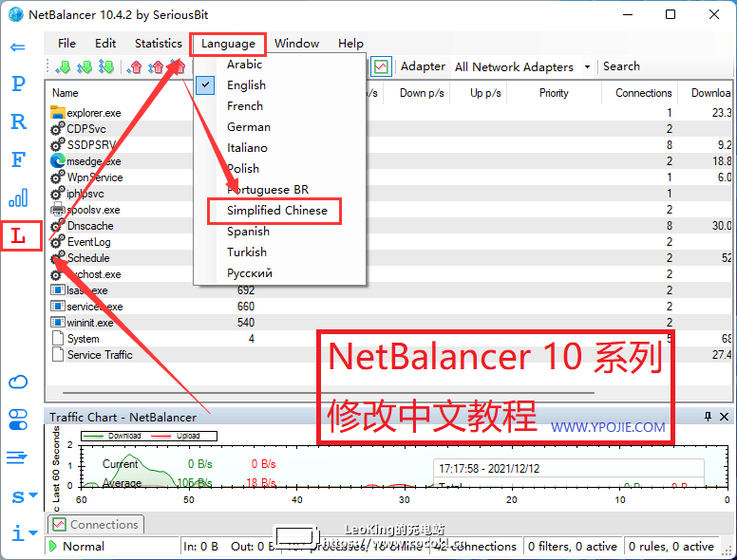Click the process list horizontal scrollbar

pos(328,392)
